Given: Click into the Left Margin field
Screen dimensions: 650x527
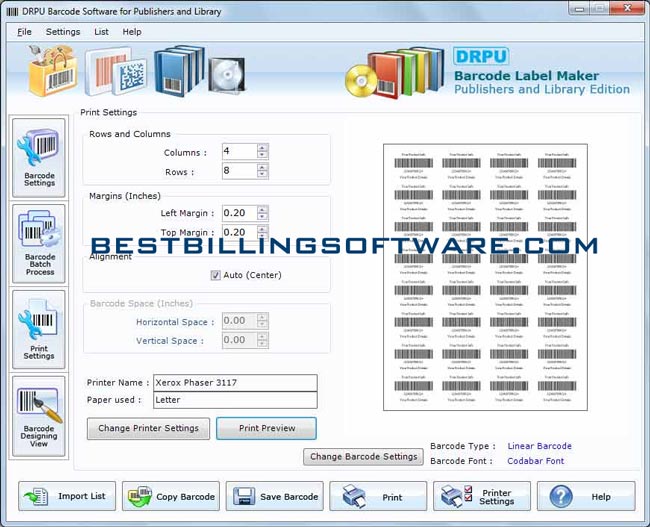Looking at the screenshot, I should [240, 213].
